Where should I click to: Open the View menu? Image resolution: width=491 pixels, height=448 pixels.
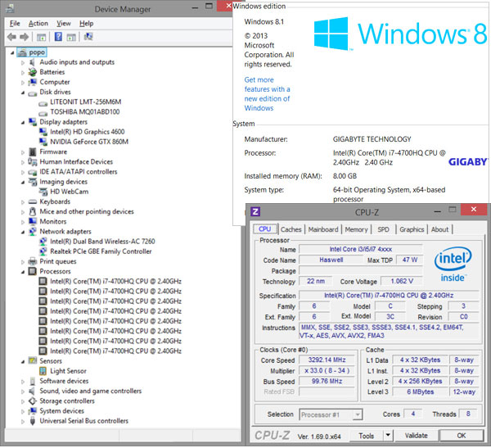64,24
